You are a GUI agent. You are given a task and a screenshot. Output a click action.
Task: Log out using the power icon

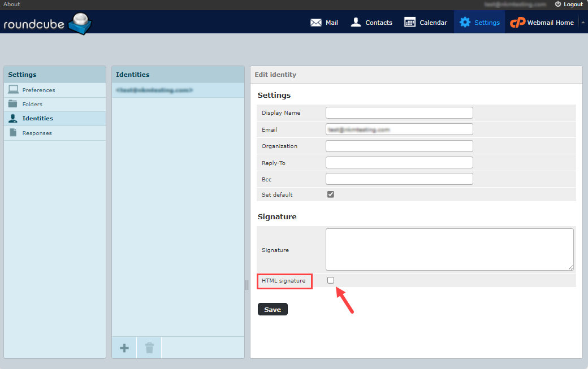pos(559,4)
